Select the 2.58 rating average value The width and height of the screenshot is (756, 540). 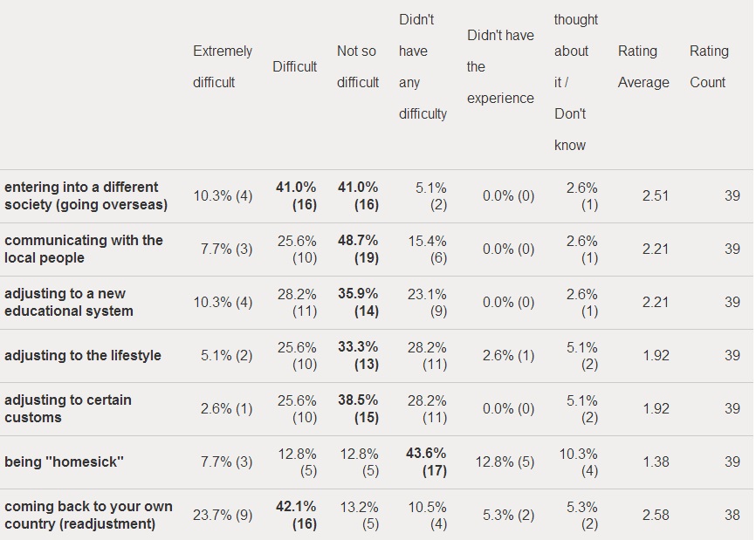(656, 515)
